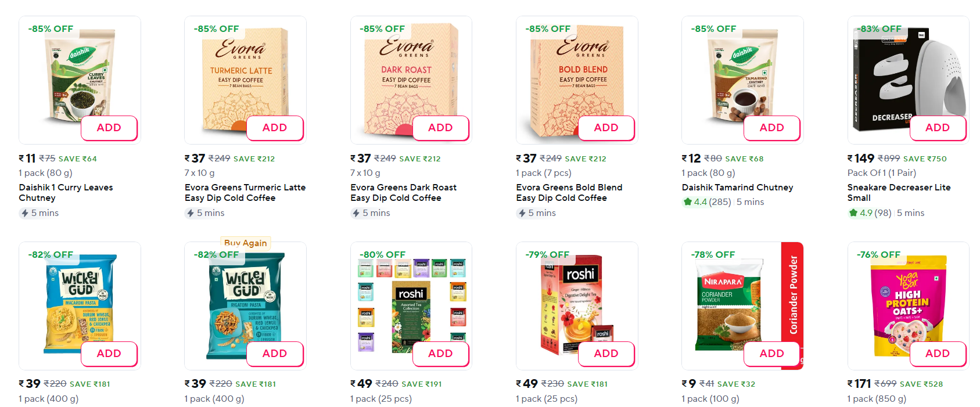Open Evora Greens Turmeric Latte product link
This screenshot has width=980, height=407.
tap(245, 193)
